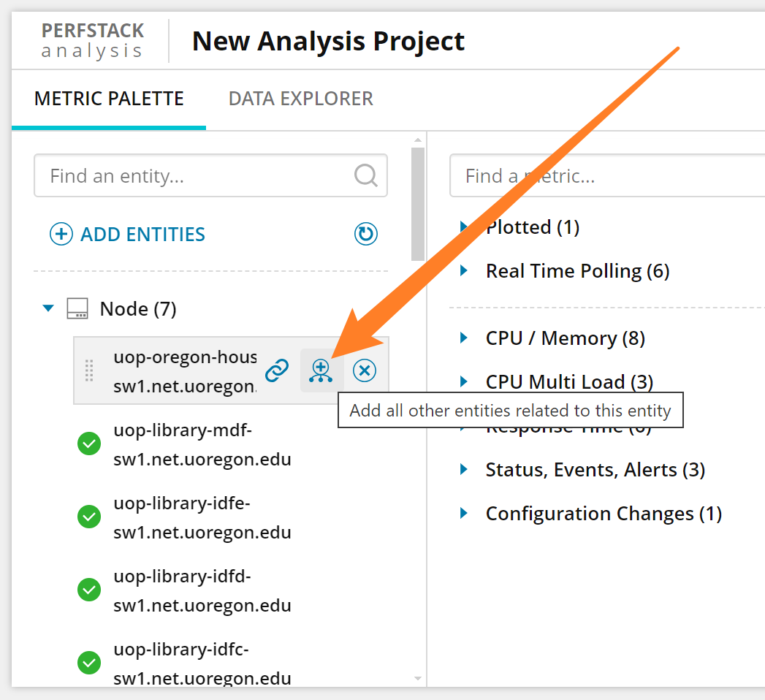Click the Add Entities button
The image size is (765, 700).
pos(128,234)
